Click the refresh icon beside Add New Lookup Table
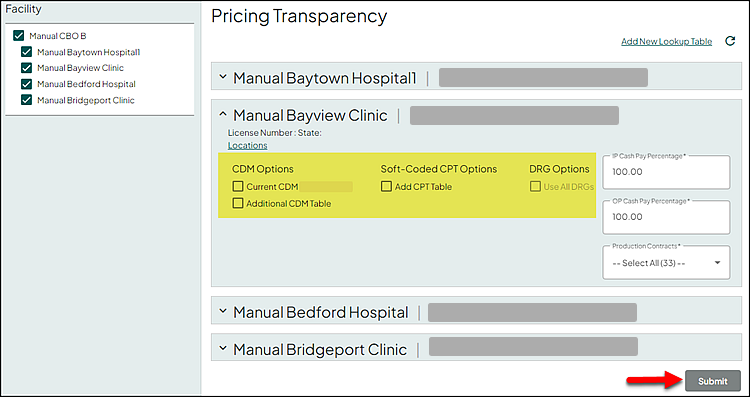 [730, 41]
